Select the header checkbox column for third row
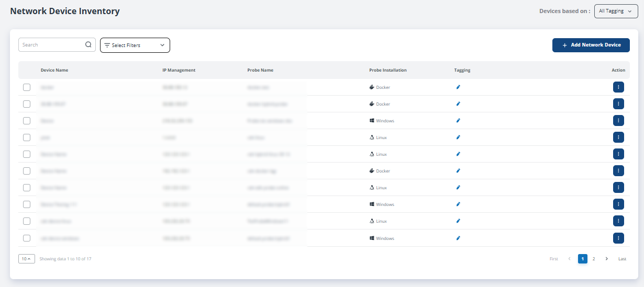The height and width of the screenshot is (287, 644). coord(27,121)
